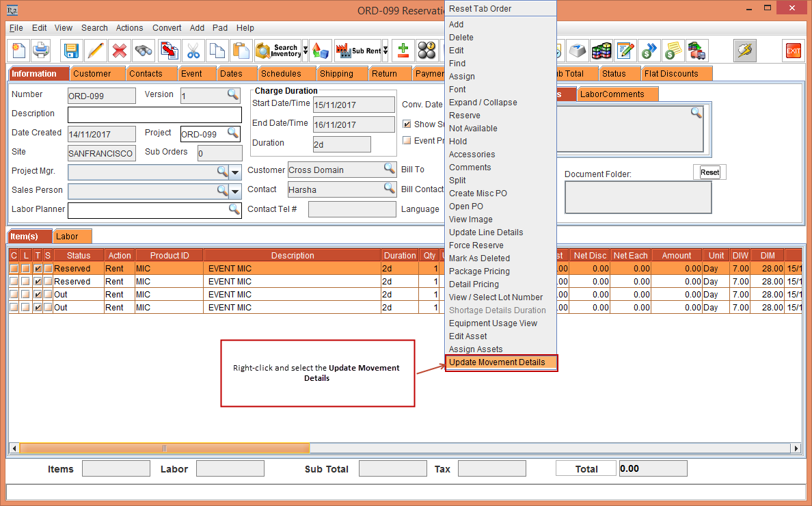The image size is (812, 506).
Task: Click the Reset button near Document Folder
Action: [x=709, y=172]
